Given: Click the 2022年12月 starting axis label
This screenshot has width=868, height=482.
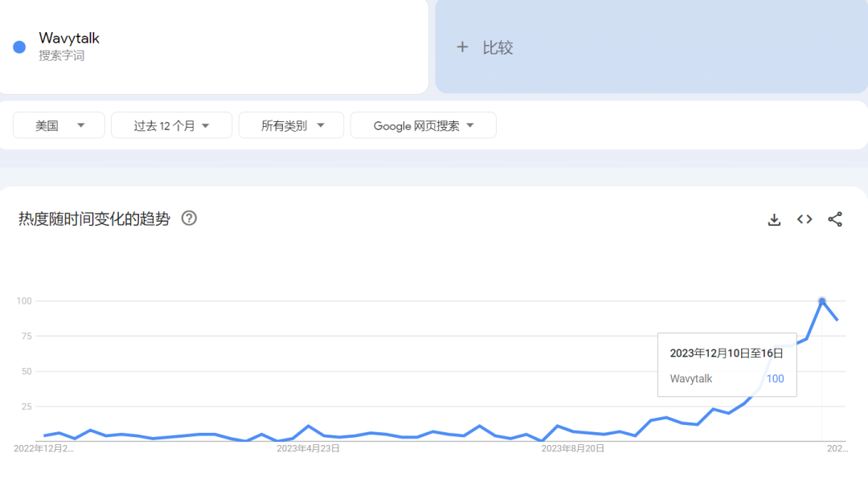Looking at the screenshot, I should click(44, 448).
